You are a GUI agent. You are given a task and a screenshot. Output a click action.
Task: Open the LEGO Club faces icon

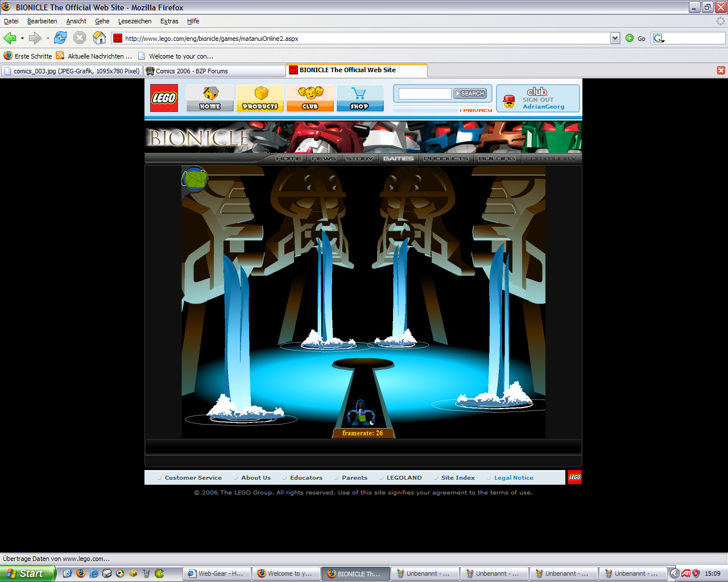click(310, 98)
